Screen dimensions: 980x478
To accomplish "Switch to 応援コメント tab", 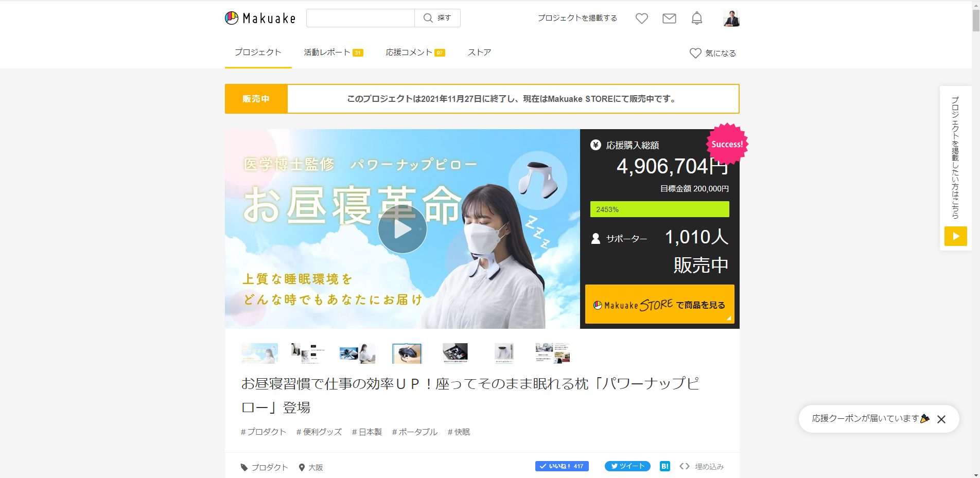I will point(415,52).
